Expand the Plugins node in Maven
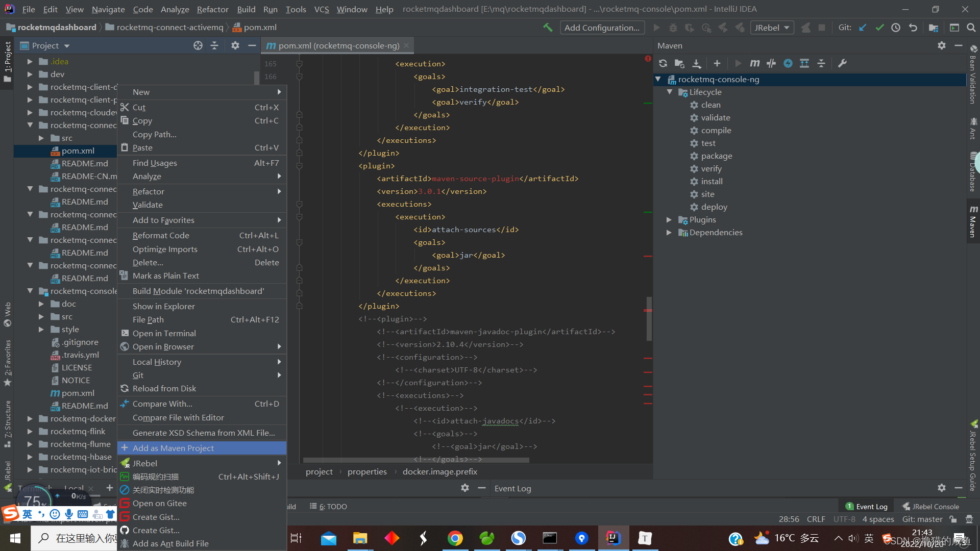980x551 pixels. 669,219
